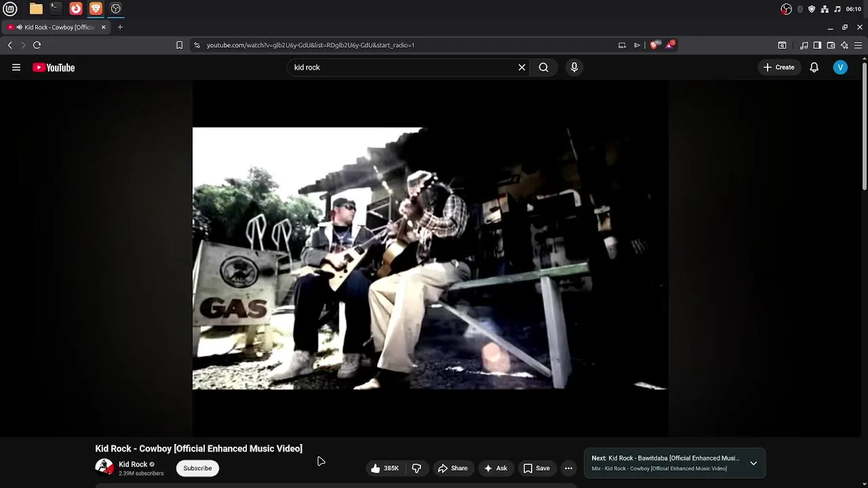Open the Brave browser panel icon
This screenshot has height=488, width=868.
click(96, 9)
